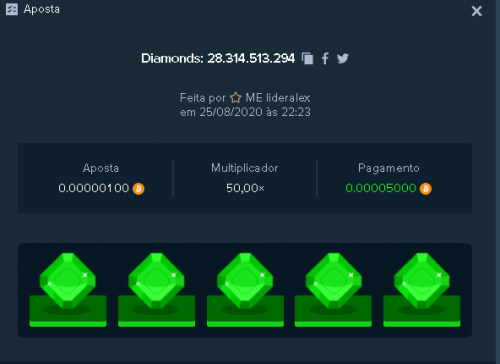Click the Aposta list icon in header
This screenshot has height=364, width=500.
point(12,9)
